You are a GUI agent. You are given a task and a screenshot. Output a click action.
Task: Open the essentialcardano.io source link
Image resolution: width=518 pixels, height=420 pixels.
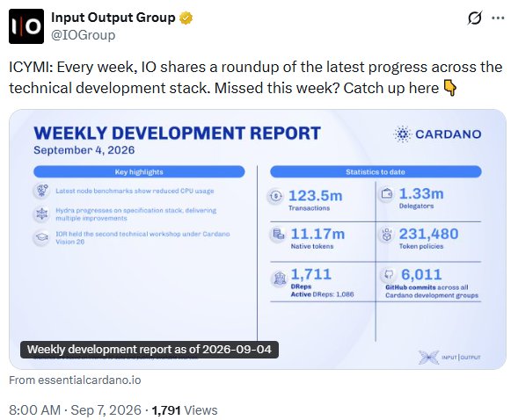click(75, 380)
